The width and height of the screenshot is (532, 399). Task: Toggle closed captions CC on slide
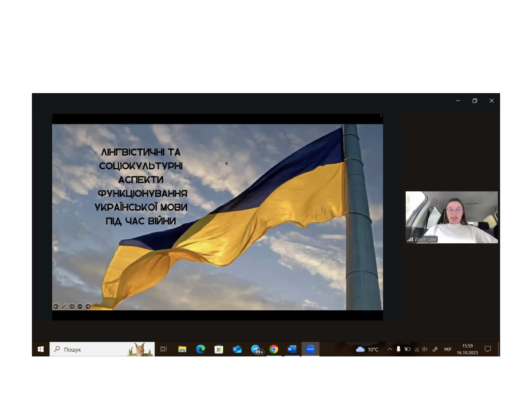click(x=72, y=307)
